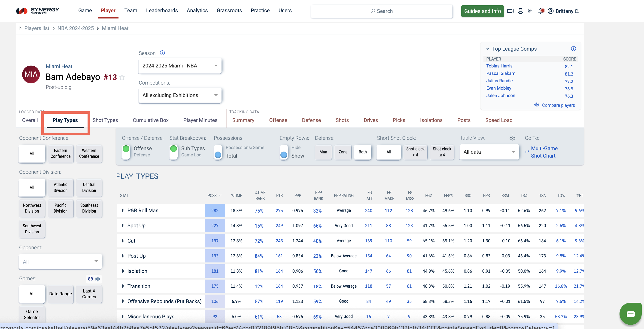Click the printer icon in header

click(520, 11)
